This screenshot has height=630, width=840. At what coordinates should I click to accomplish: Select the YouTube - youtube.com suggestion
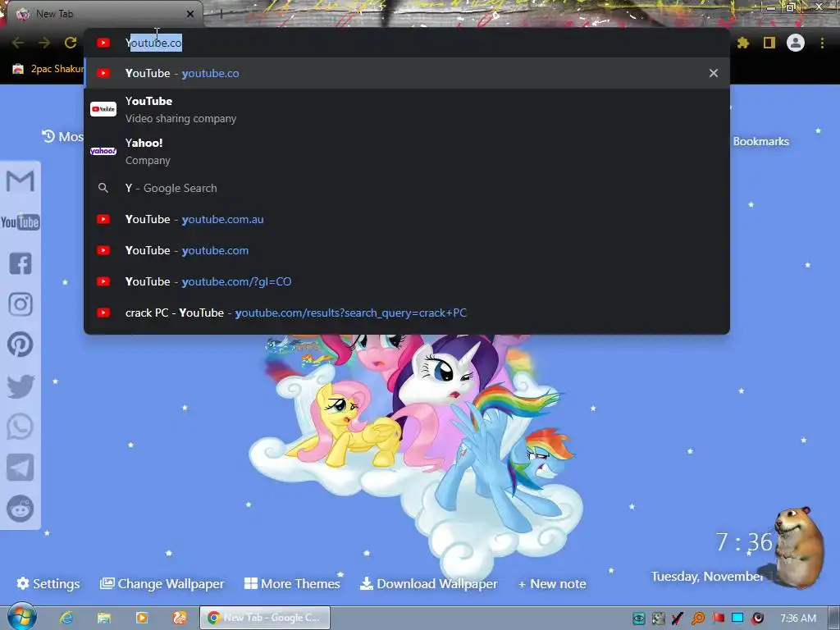(407, 250)
